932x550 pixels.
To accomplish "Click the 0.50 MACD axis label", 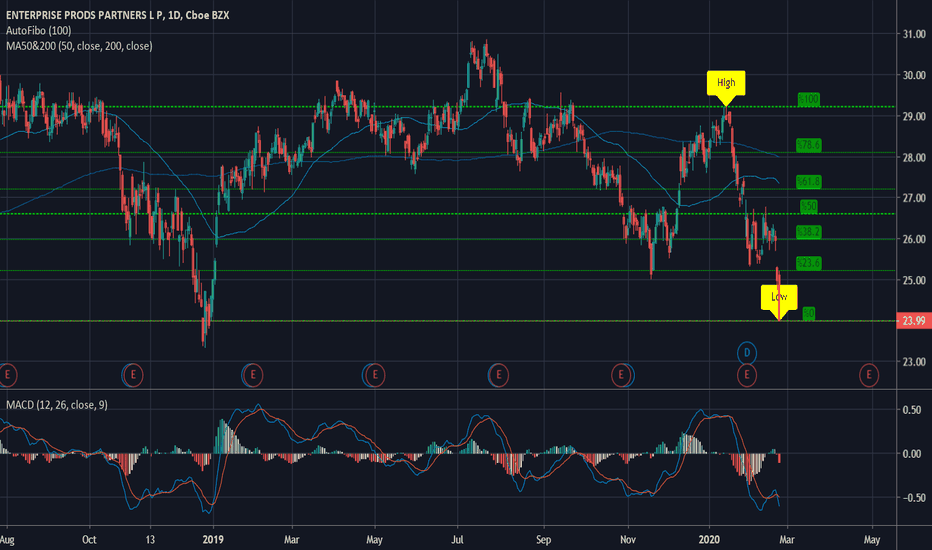I will [912, 410].
